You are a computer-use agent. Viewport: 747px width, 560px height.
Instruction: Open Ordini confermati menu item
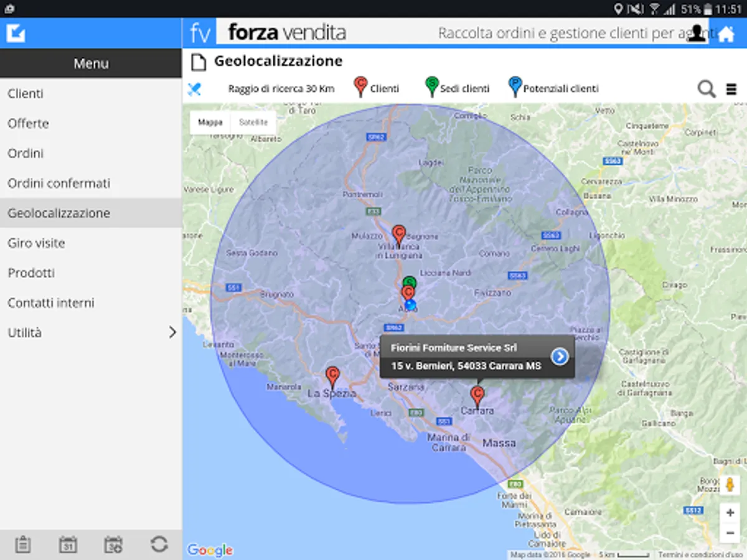pyautogui.click(x=91, y=183)
